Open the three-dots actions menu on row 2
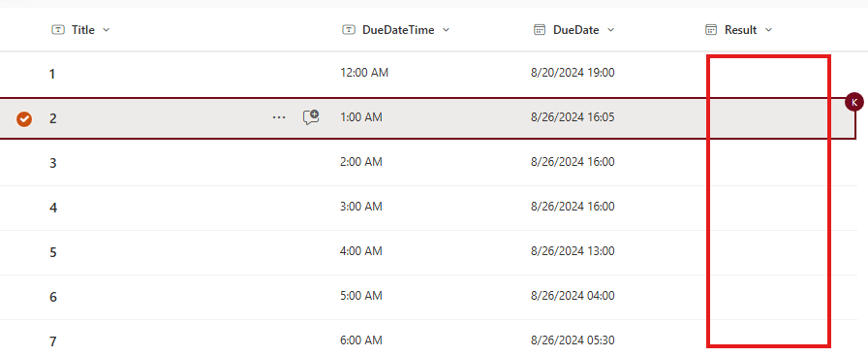Image resolution: width=868 pixels, height=356 pixels. point(279,117)
